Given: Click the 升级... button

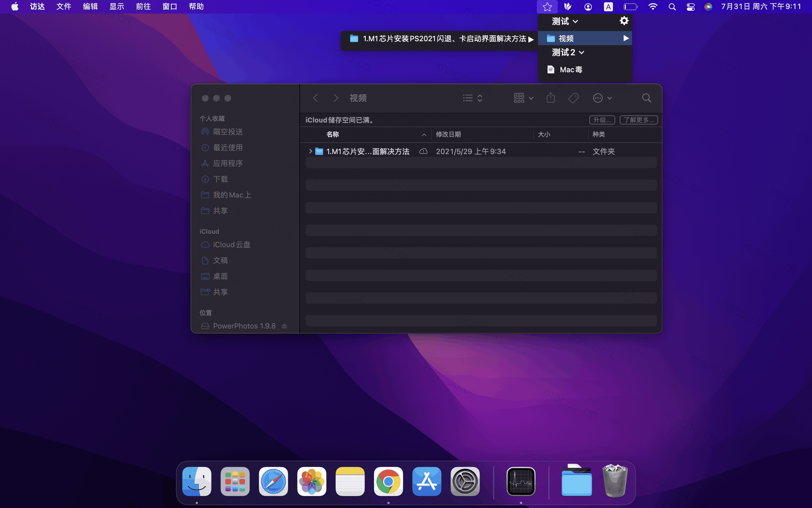Looking at the screenshot, I should click(602, 120).
